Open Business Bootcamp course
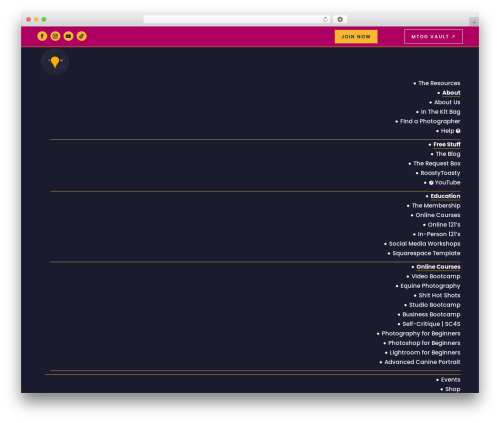 431,315
